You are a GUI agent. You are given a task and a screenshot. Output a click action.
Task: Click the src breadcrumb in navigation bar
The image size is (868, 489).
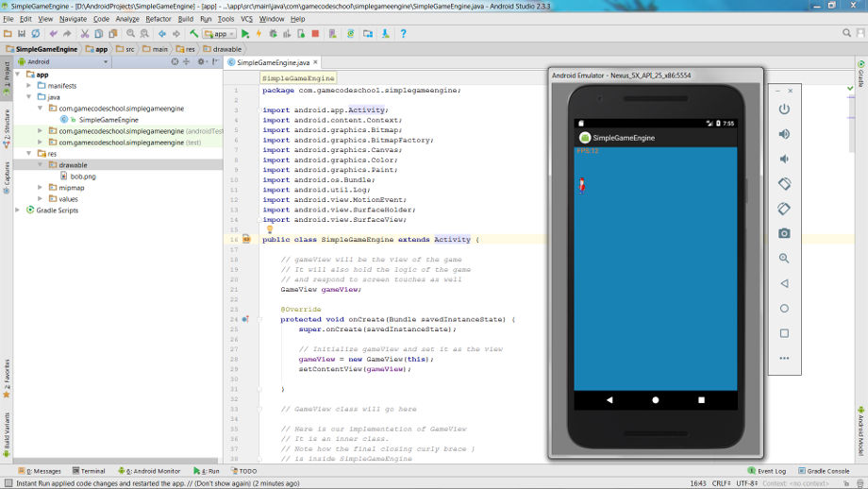(x=125, y=49)
